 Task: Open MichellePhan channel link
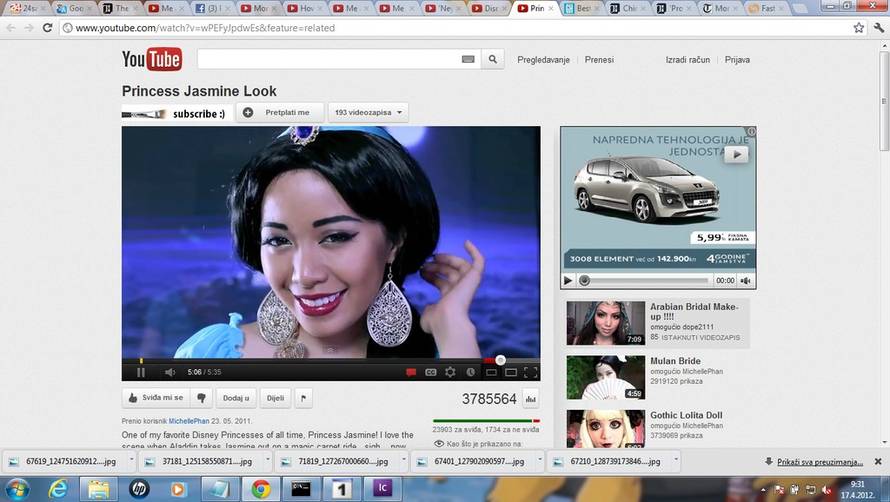pyautogui.click(x=189, y=421)
